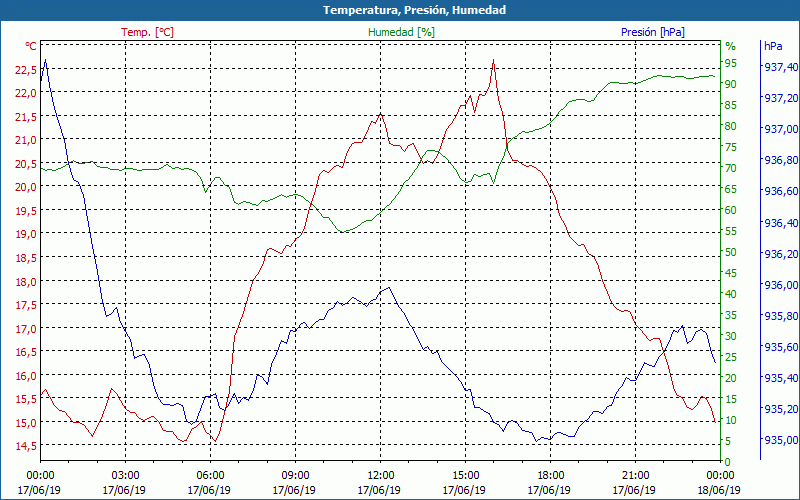Select the red 'Temp. [°C]' legend label
The height and width of the screenshot is (500, 800).
[x=147, y=32]
